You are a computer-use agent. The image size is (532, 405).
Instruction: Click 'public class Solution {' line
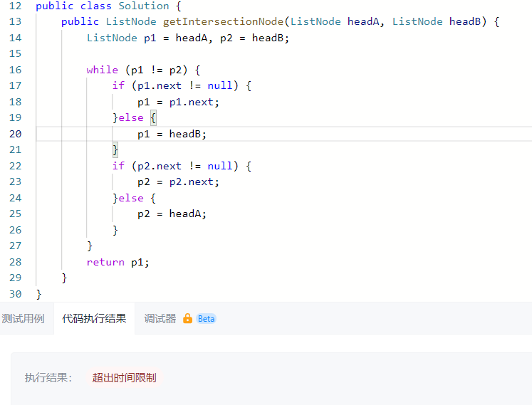coord(108,6)
